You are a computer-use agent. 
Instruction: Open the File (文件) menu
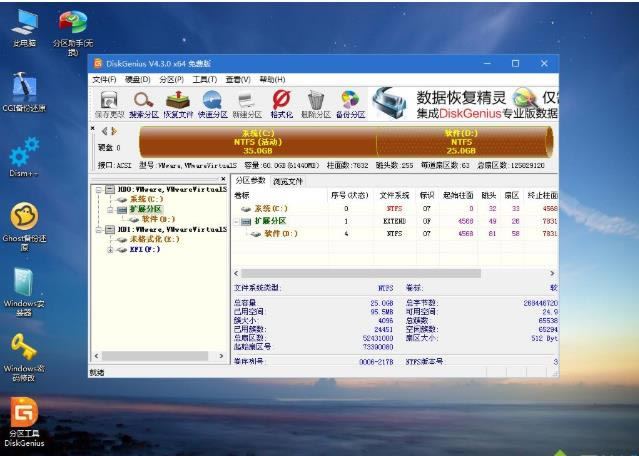(x=104, y=79)
